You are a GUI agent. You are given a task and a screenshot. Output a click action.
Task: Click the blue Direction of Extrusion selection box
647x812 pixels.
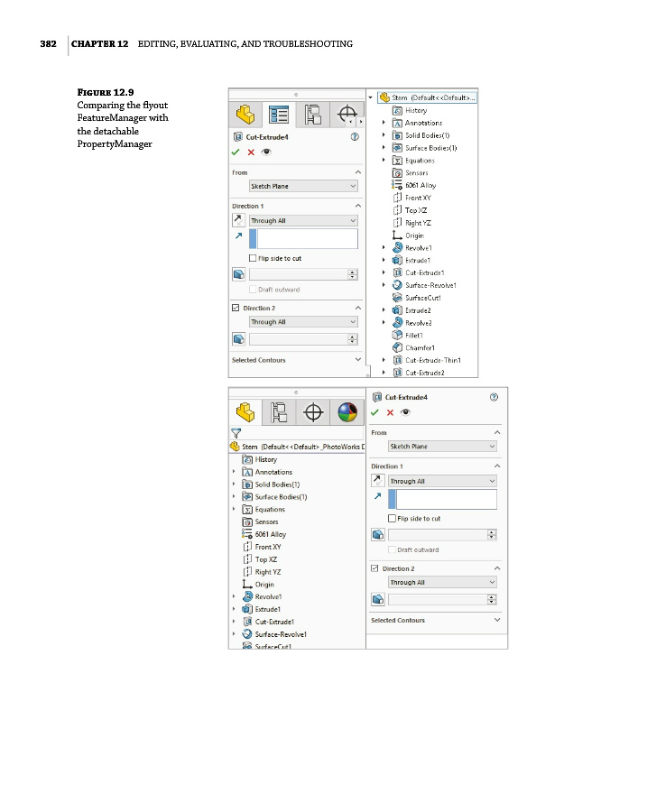[x=442, y=499]
